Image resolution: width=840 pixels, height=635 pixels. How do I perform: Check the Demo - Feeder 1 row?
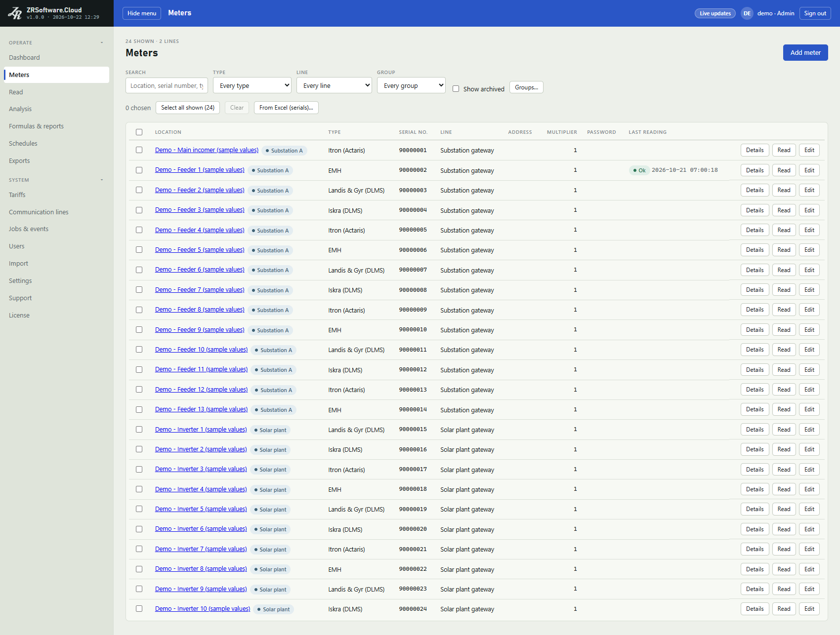139,170
